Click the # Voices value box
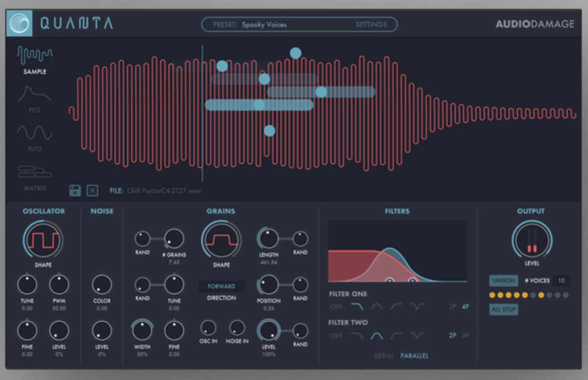Screen dimensions: 588x380 point(561,281)
